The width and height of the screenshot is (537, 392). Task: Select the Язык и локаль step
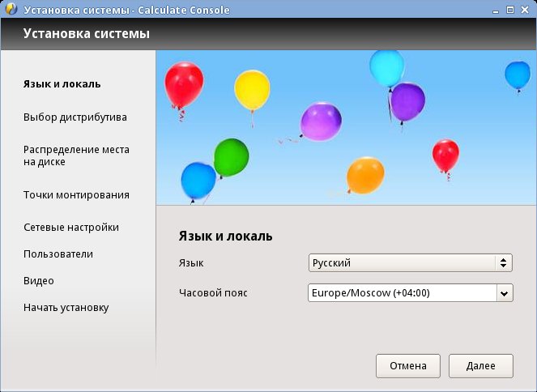62,84
